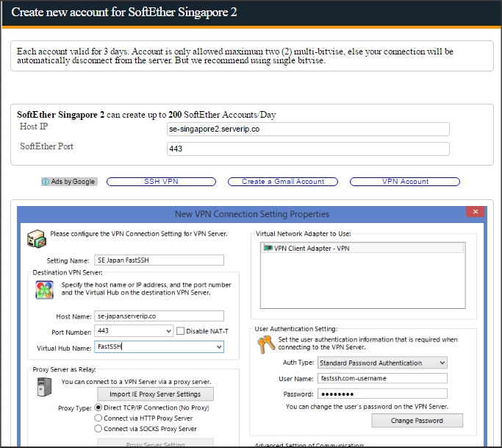Viewport: 502px width, 448px height.
Task: Click the 'Create new account for SoftEther Singapore 2' heading
Action: (124, 13)
